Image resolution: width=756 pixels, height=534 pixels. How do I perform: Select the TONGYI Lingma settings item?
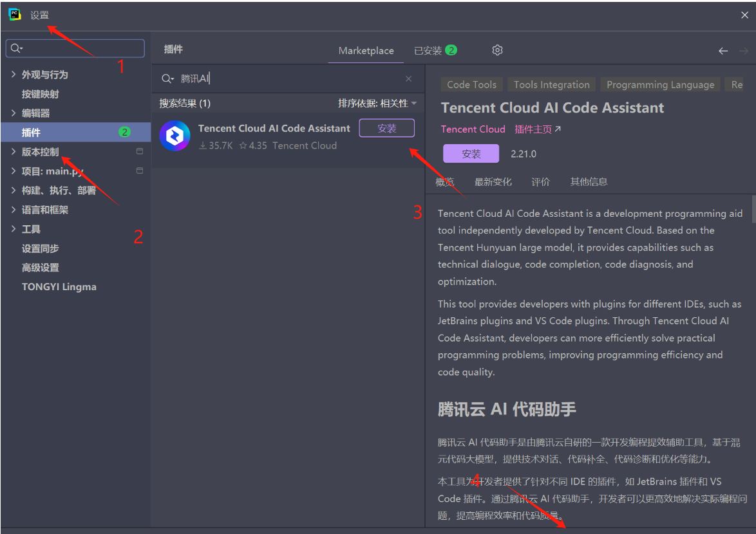point(59,286)
